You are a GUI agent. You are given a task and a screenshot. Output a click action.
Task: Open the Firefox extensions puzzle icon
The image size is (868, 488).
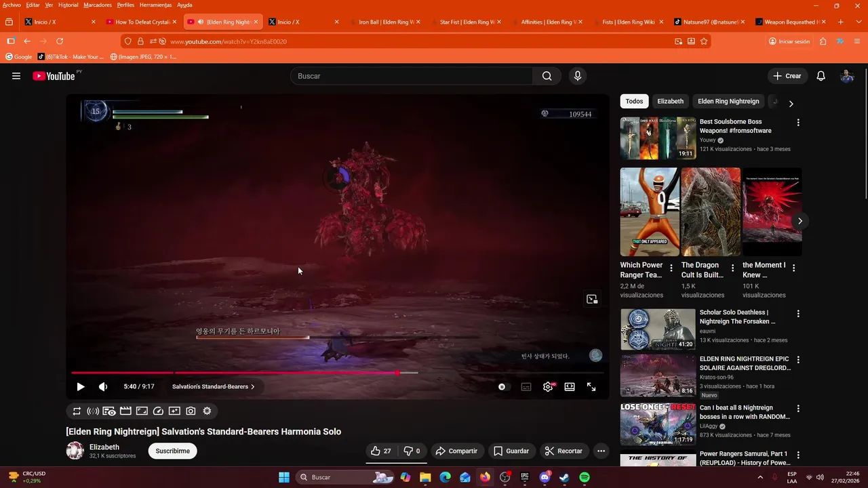tap(823, 41)
